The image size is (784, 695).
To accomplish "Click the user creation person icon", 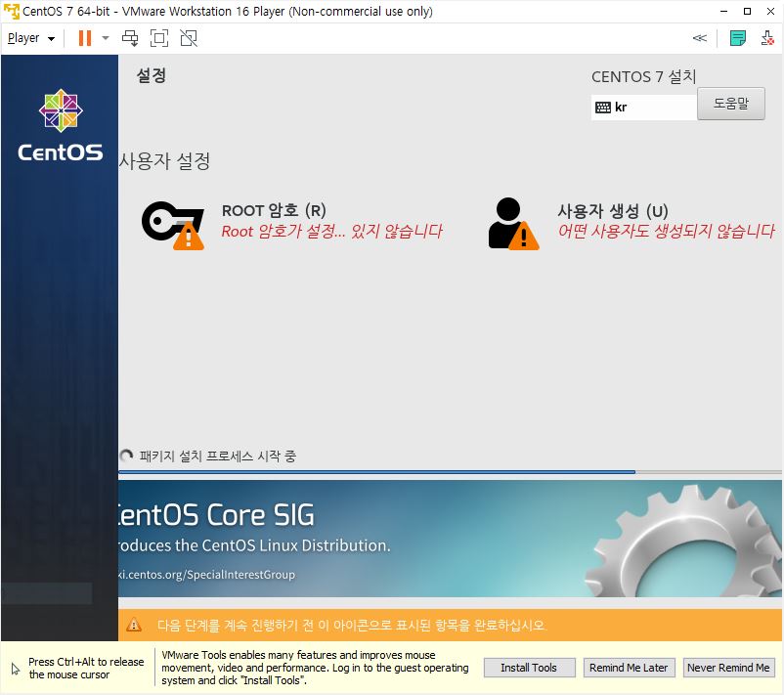I will tap(513, 224).
